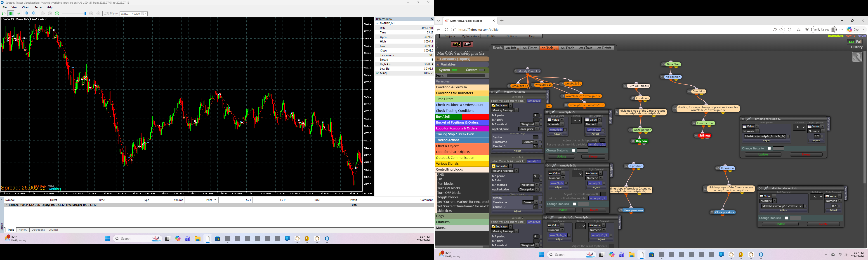Tick Change Status checkbox in dividing slope of th panel
868x260 pixels.
pos(786,218)
